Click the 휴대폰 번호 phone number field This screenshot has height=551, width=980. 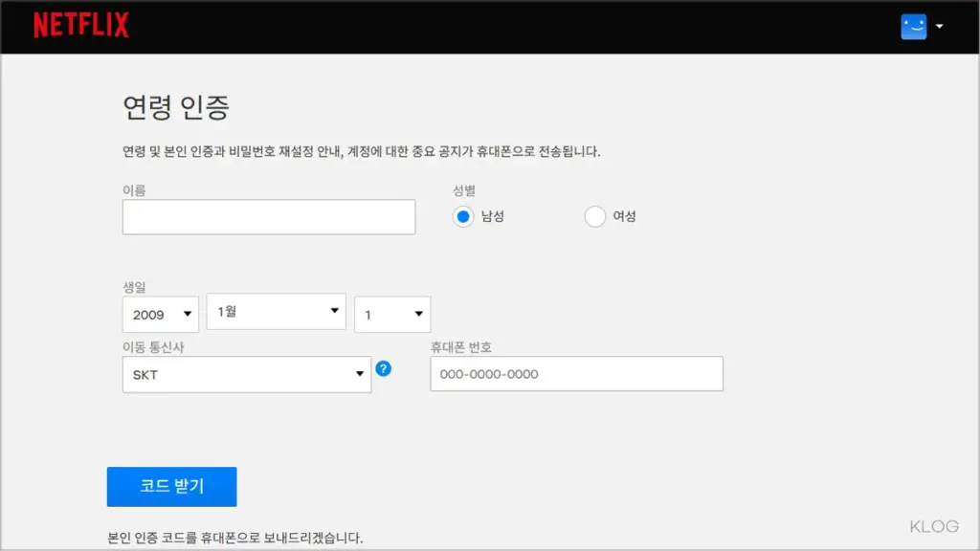(575, 373)
